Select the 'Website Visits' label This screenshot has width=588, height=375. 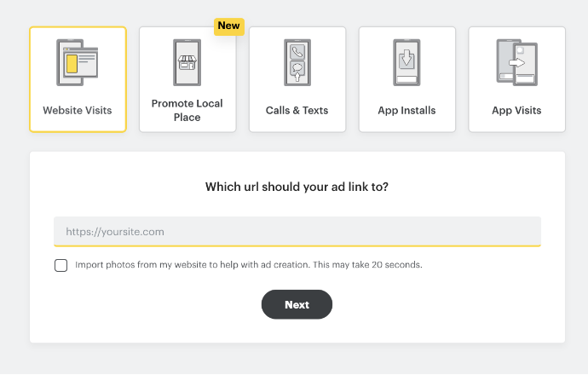78,110
